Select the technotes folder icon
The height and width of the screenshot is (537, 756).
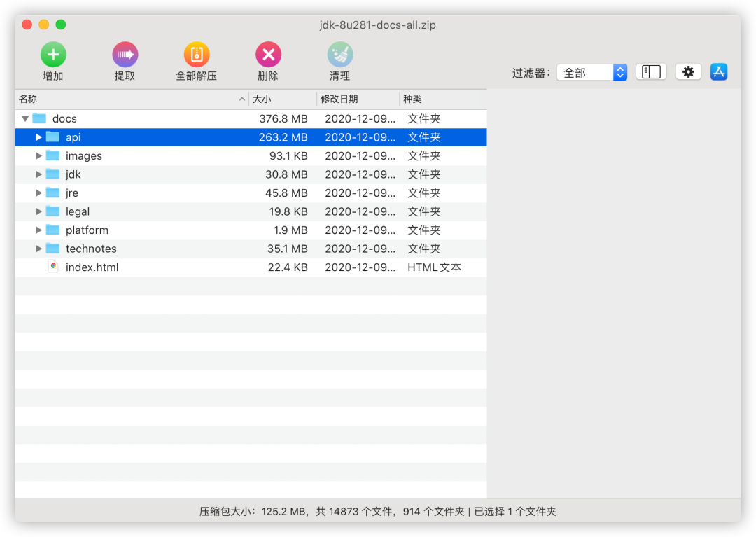(x=52, y=249)
